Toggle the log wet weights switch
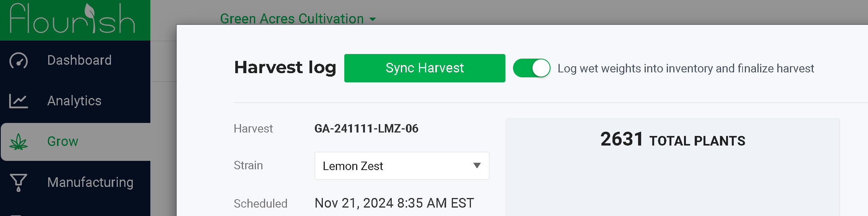Viewport: 868px width, 216px height. (531, 68)
